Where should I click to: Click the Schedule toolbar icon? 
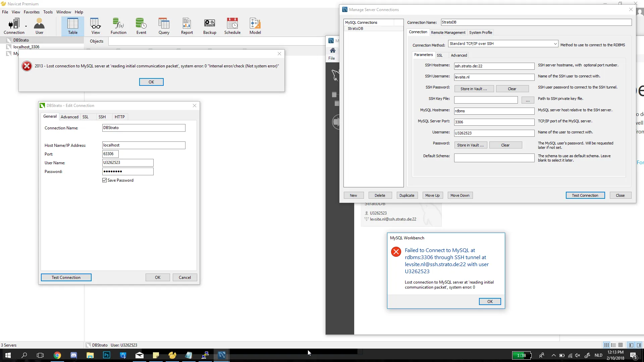tap(232, 26)
